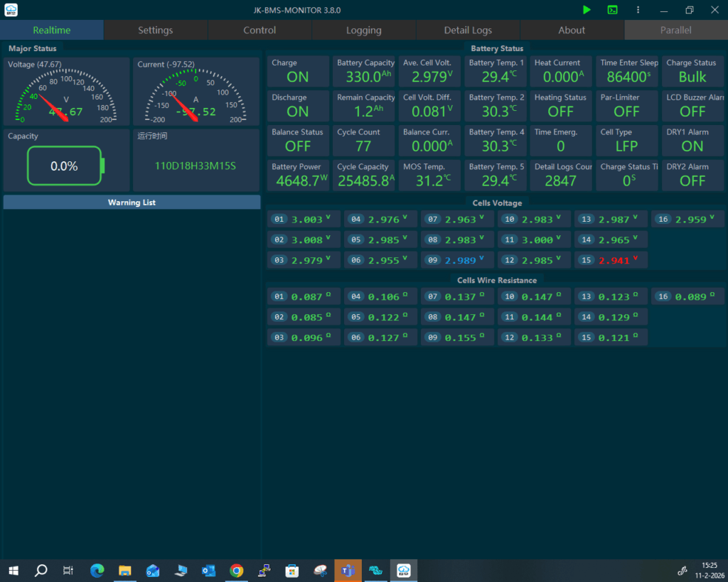Click the Parallel button
This screenshot has width=728, height=582.
coord(675,30)
